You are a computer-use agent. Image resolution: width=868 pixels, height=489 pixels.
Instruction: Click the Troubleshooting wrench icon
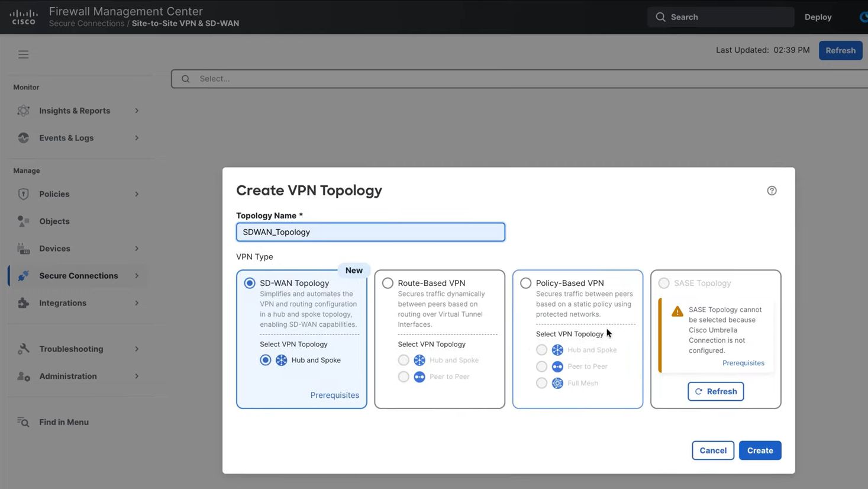[x=24, y=349]
